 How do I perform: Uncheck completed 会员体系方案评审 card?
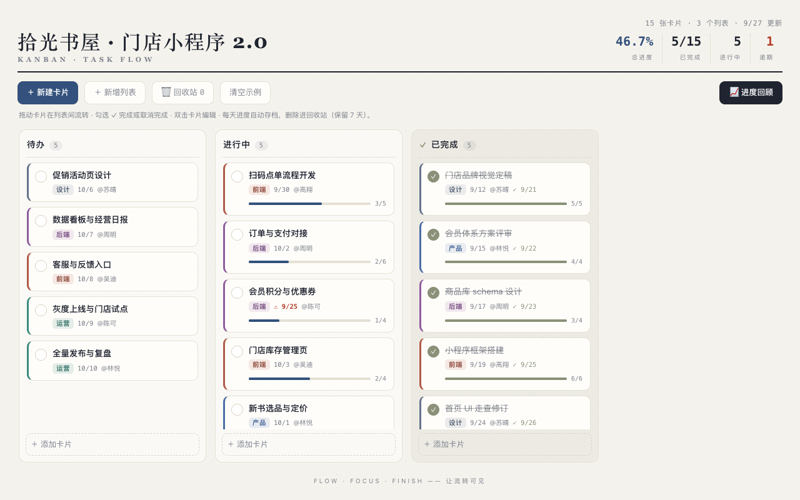point(433,235)
